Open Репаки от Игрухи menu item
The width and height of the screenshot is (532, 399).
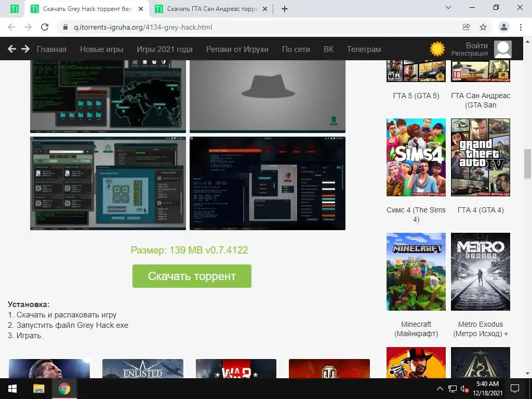click(237, 49)
